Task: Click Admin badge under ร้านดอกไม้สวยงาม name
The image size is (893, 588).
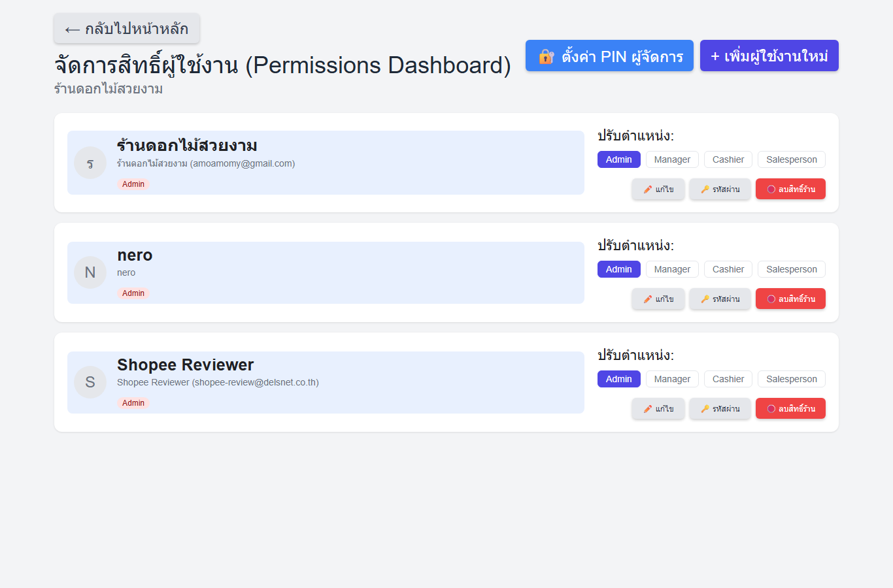Action: coord(133,184)
